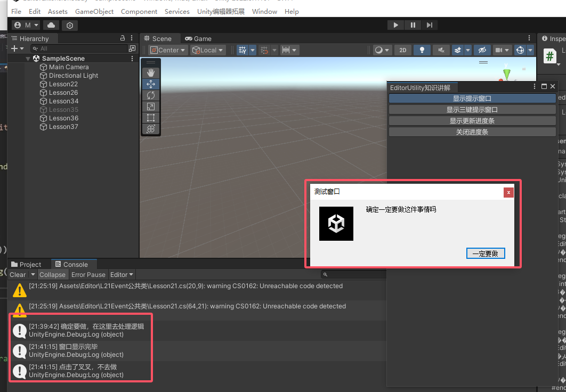Toggle scene audio mute
Viewport: 566px width, 392px height.
pyautogui.click(x=441, y=50)
